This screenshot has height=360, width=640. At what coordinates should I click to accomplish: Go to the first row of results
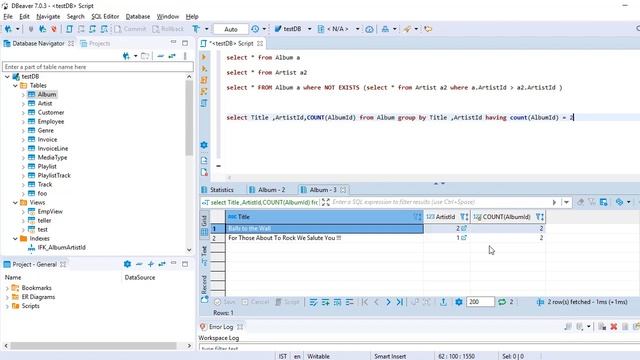point(364,302)
